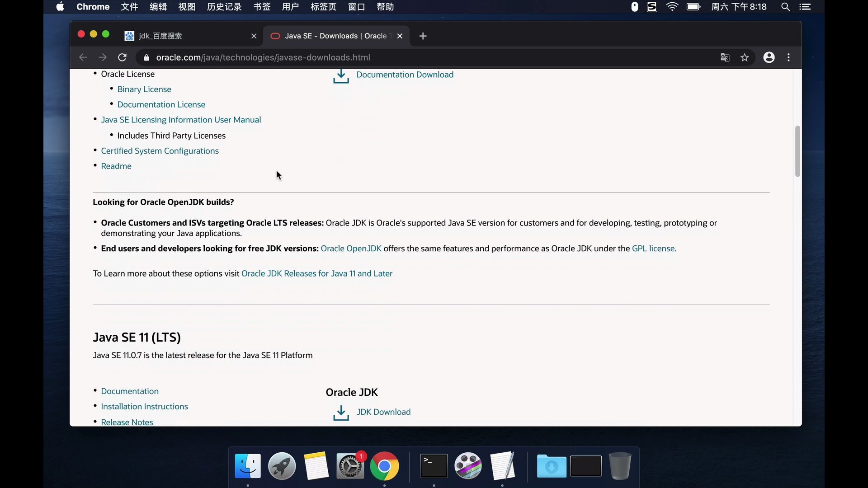
Task: Click the JDK Download link
Action: pos(384,412)
